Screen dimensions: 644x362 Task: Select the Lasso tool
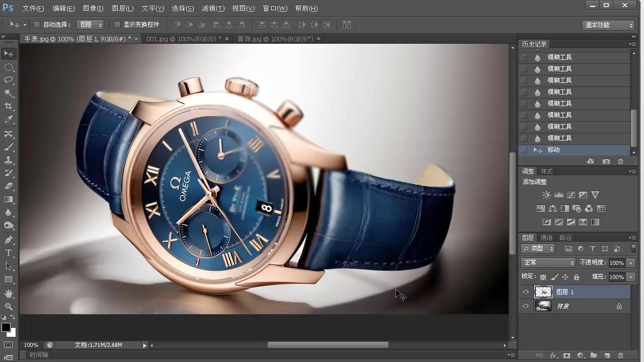click(x=9, y=80)
